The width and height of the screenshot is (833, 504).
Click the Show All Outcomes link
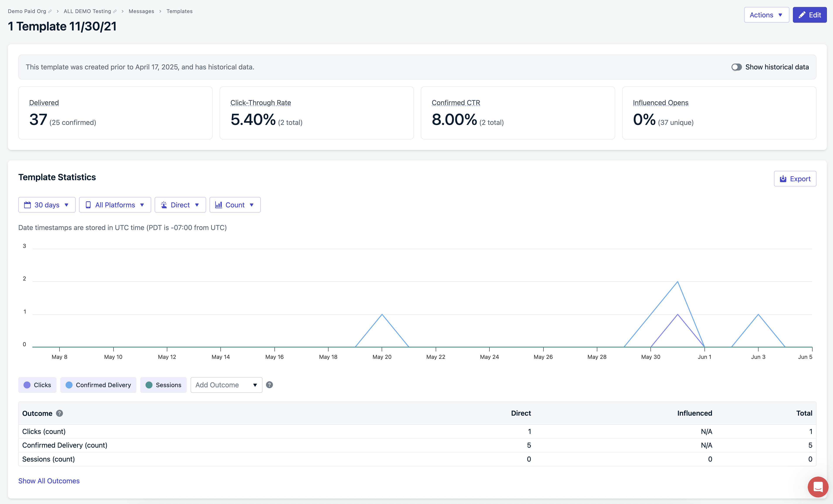pyautogui.click(x=49, y=481)
